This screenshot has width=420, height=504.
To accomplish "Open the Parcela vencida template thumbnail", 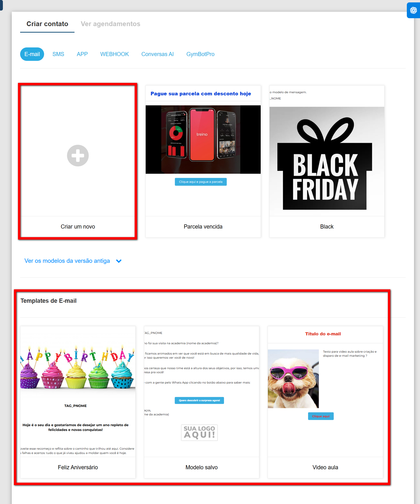I will coord(203,151).
